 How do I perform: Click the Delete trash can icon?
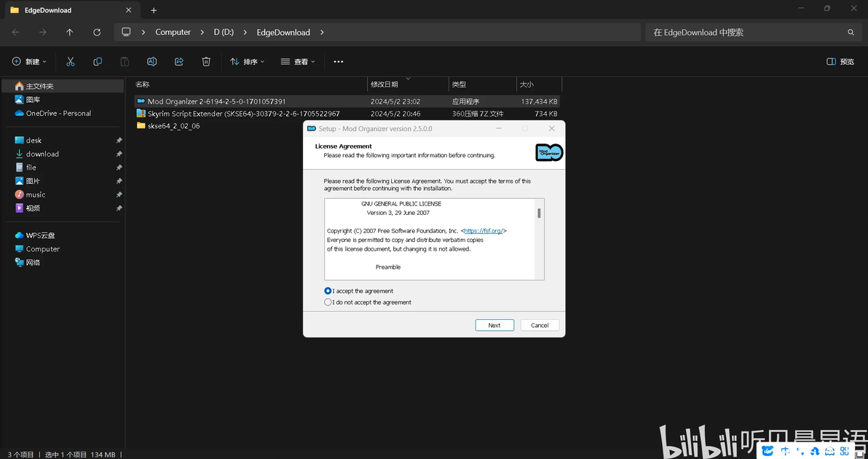pyautogui.click(x=206, y=61)
